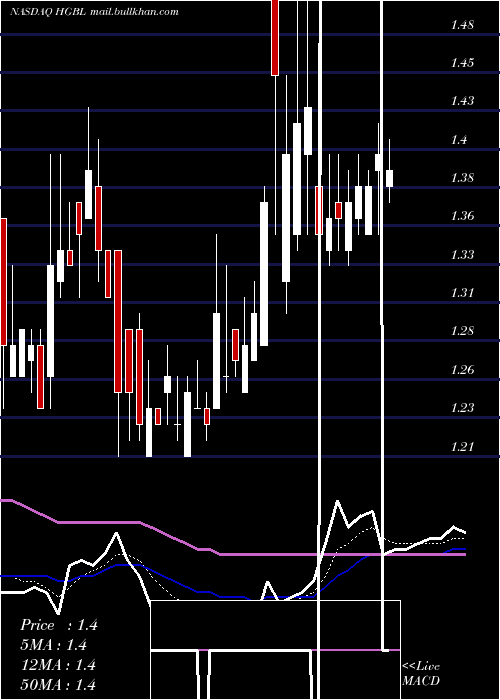Click the 1.48 price axis label
500x700 pixels.
[462, 25]
